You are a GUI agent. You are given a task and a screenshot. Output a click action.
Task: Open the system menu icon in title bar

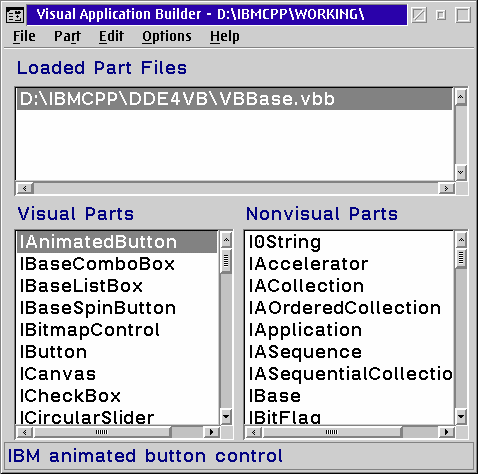[15, 15]
